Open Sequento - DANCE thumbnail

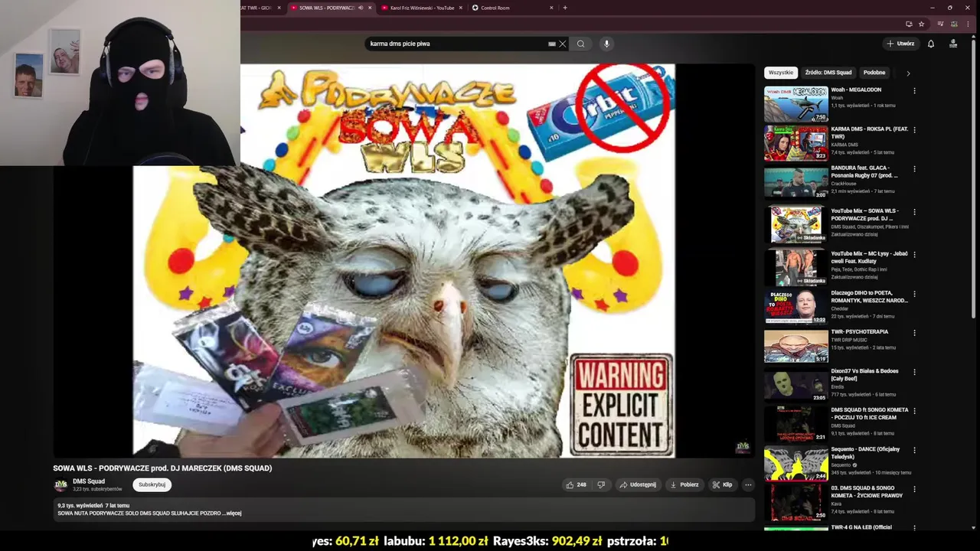point(796,463)
